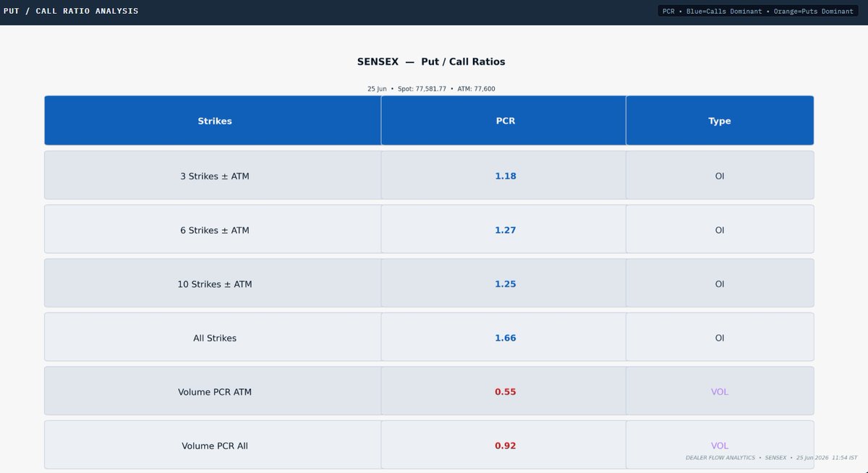Click the PCR value 0.55
The height and width of the screenshot is (473, 868).
tap(506, 392)
